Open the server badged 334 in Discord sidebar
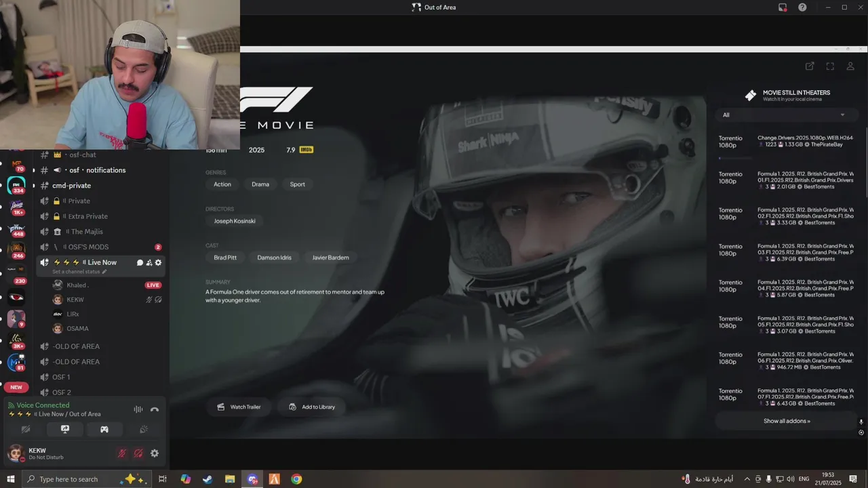 16,185
